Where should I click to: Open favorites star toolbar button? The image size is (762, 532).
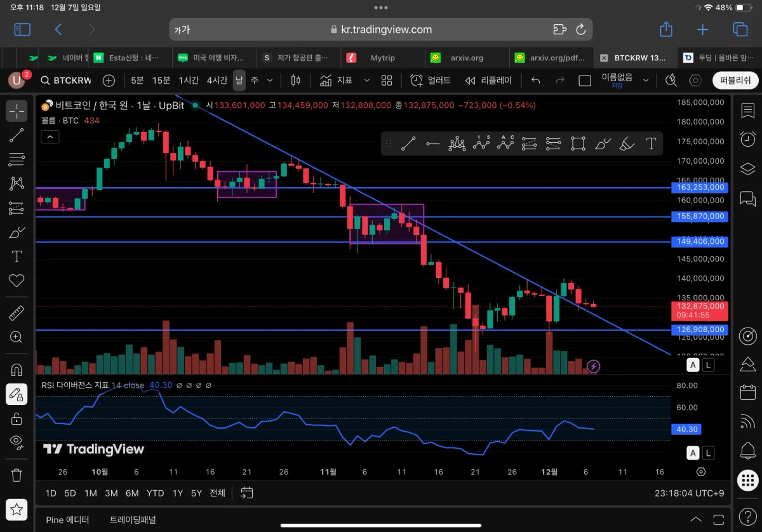pyautogui.click(x=17, y=509)
